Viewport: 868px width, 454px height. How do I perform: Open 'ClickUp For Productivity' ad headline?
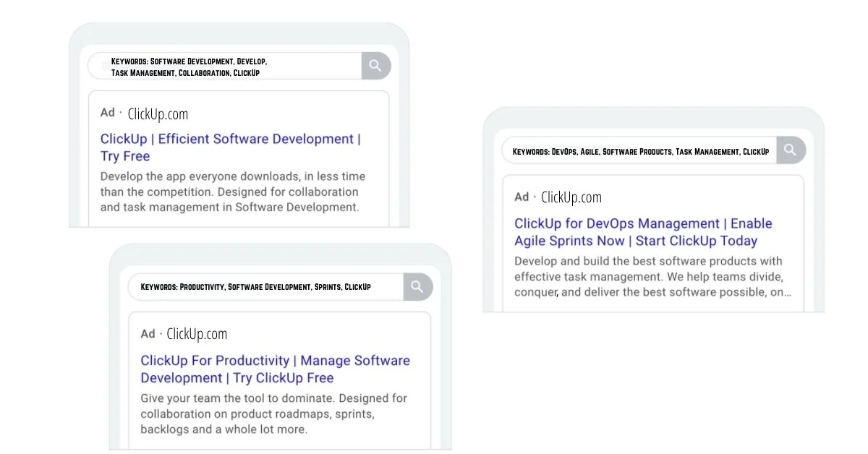pyautogui.click(x=275, y=369)
